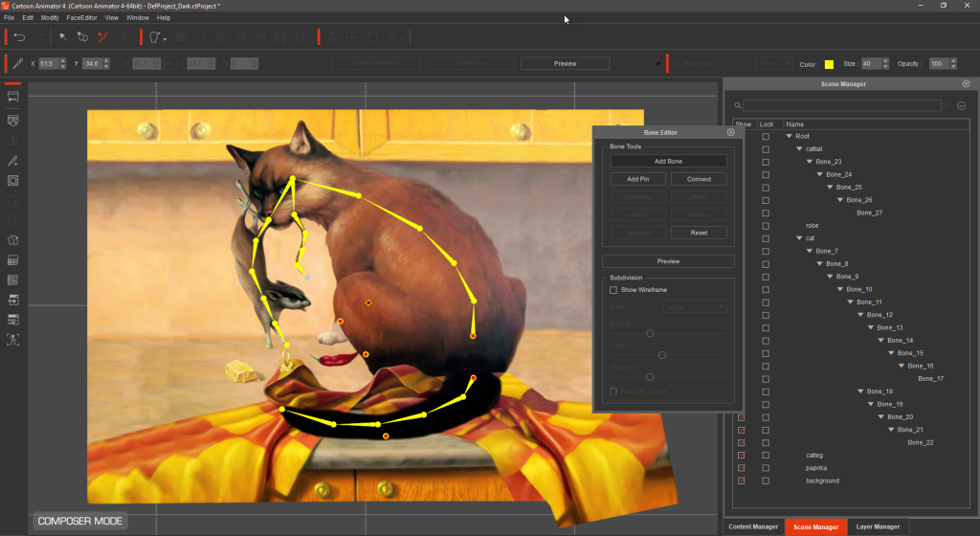Click the Density slider handle
980x536 pixels.
coord(650,334)
